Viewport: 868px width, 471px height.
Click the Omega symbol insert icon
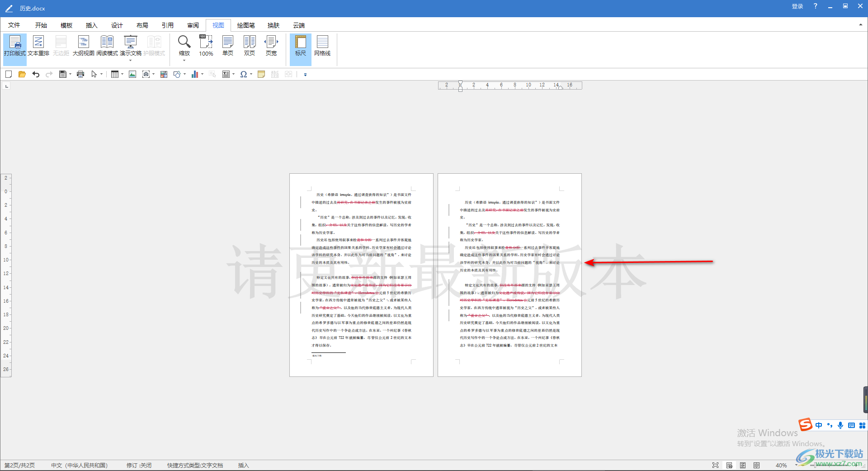pyautogui.click(x=244, y=74)
